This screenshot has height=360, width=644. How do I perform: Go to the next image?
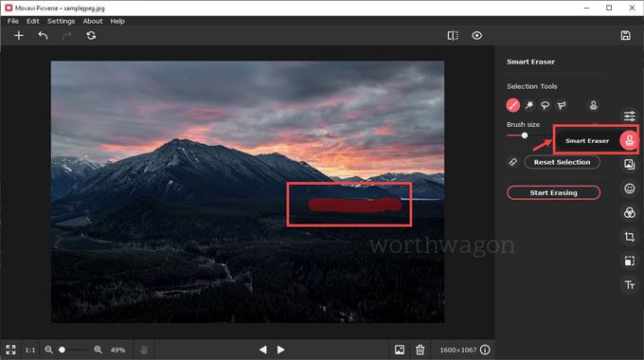(281, 350)
